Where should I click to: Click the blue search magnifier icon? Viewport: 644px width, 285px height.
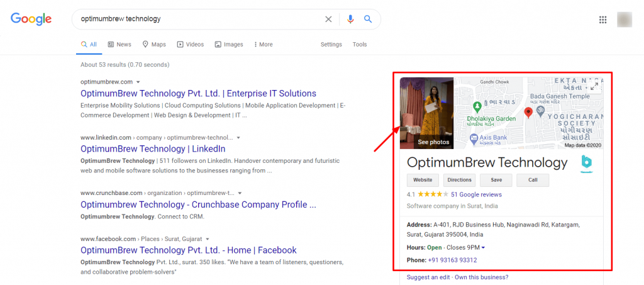(x=368, y=19)
